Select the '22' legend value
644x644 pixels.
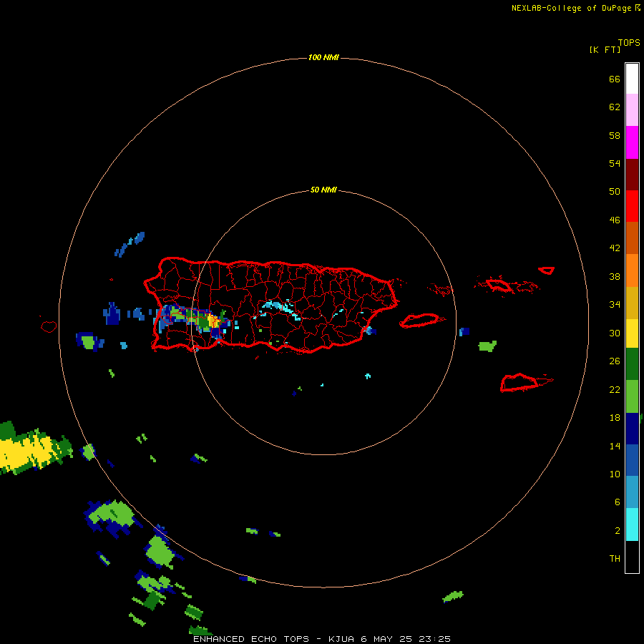615,389
